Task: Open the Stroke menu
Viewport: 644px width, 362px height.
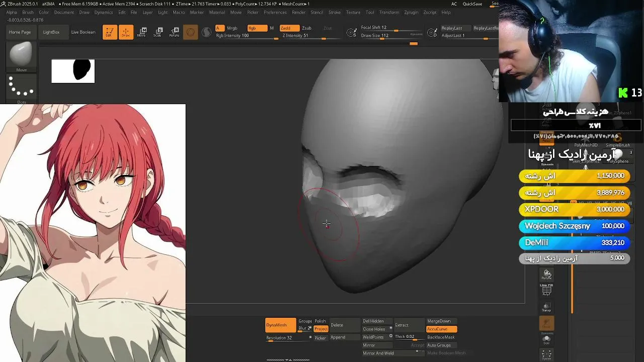Action: 335,12
